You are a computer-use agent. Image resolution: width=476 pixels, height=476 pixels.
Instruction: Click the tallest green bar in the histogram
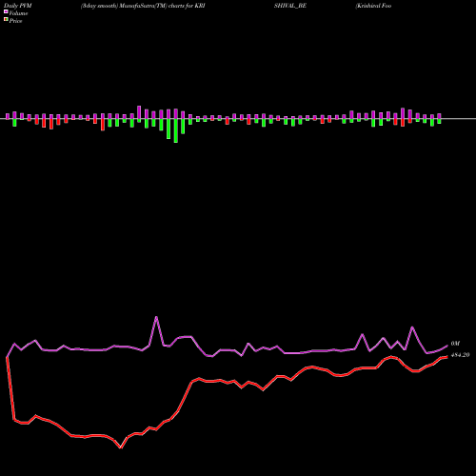tap(176, 130)
